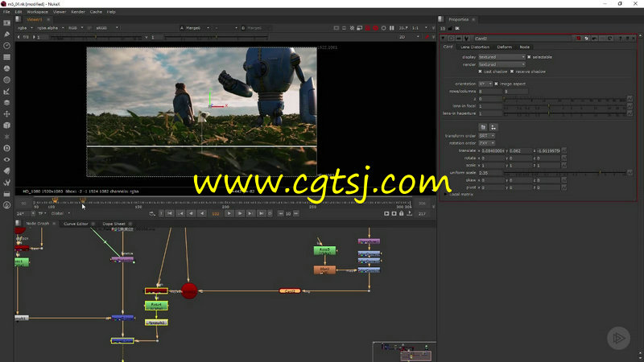The width and height of the screenshot is (644, 362).
Task: Toggle the timeline lock icon
Action: pos(401,213)
